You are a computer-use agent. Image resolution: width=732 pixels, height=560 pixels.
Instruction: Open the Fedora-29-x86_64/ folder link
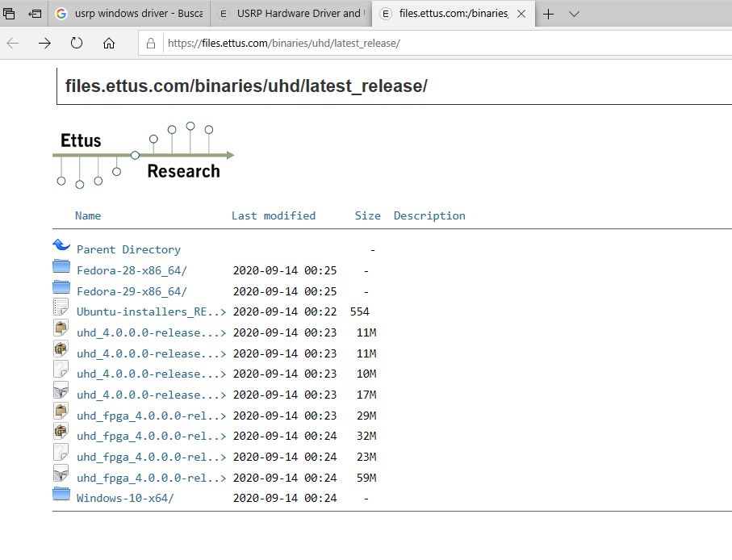pos(132,291)
